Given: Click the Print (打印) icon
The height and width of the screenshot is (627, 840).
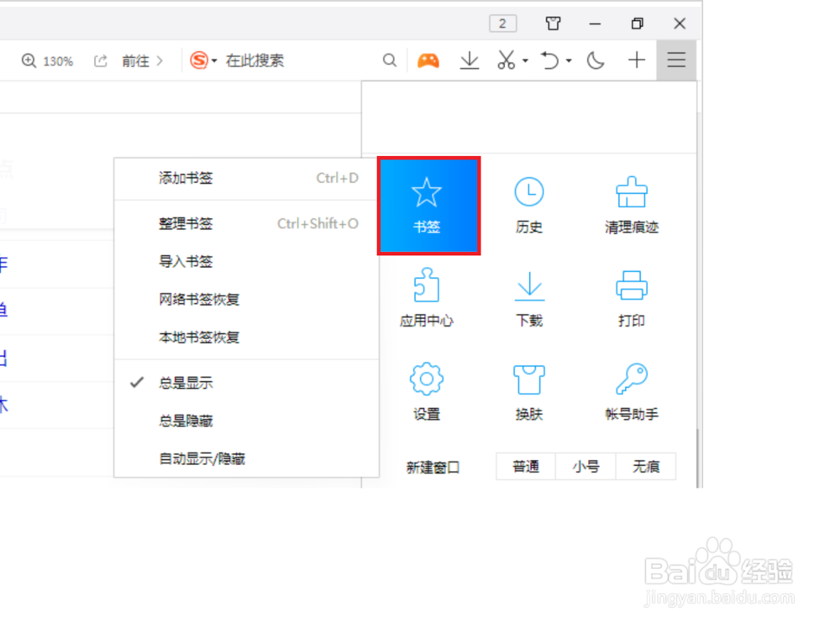Looking at the screenshot, I should click(632, 285).
